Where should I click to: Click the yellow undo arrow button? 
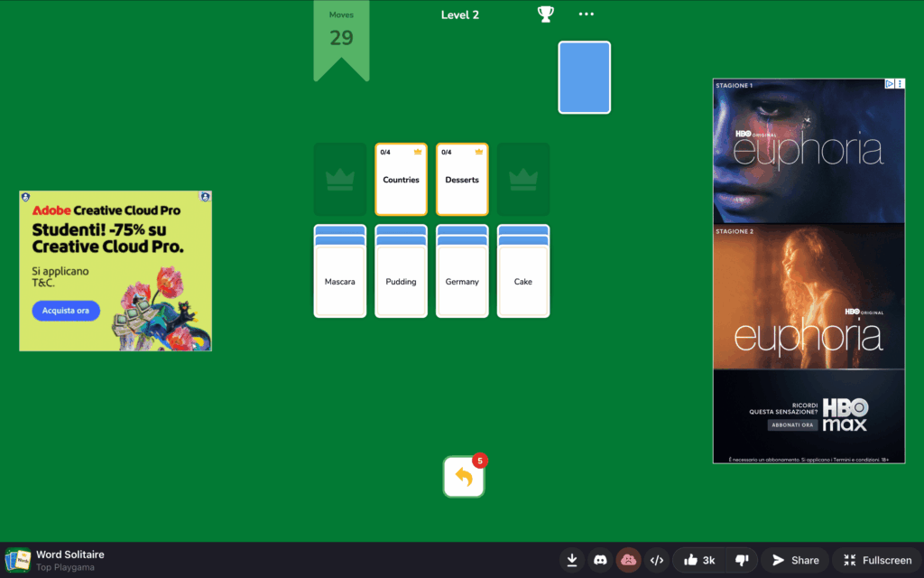(x=464, y=477)
